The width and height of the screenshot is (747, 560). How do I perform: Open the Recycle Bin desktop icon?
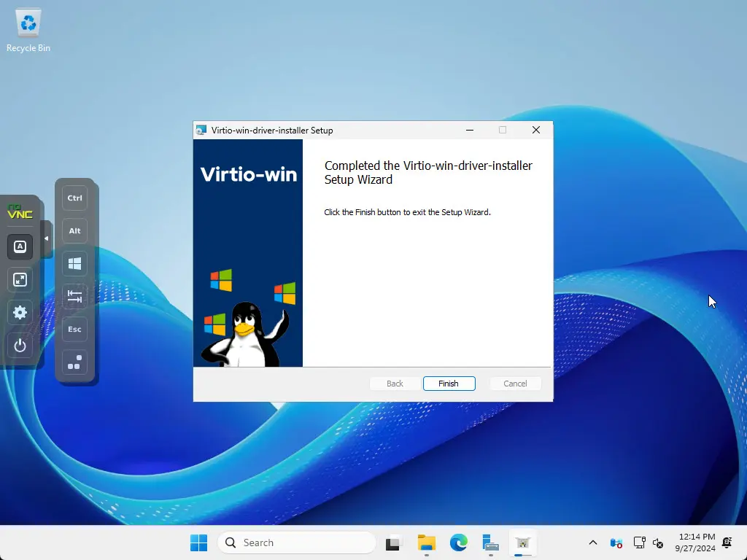pyautogui.click(x=28, y=31)
